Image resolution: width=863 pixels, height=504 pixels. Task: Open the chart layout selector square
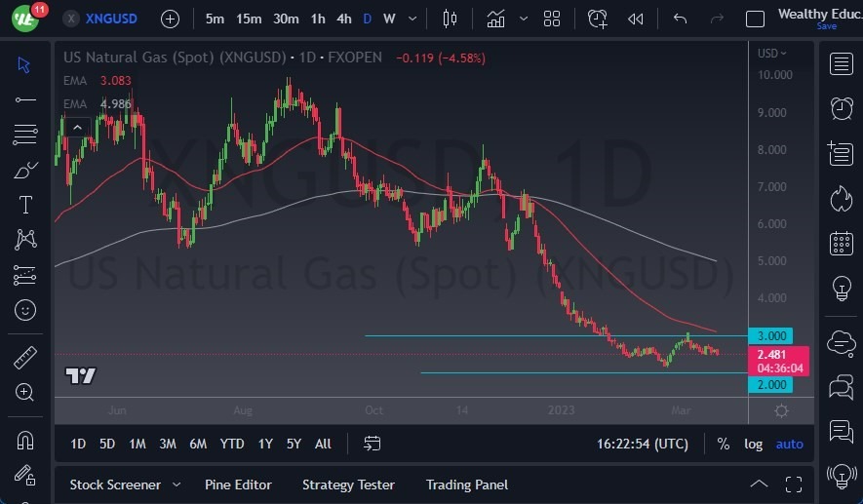click(x=755, y=19)
